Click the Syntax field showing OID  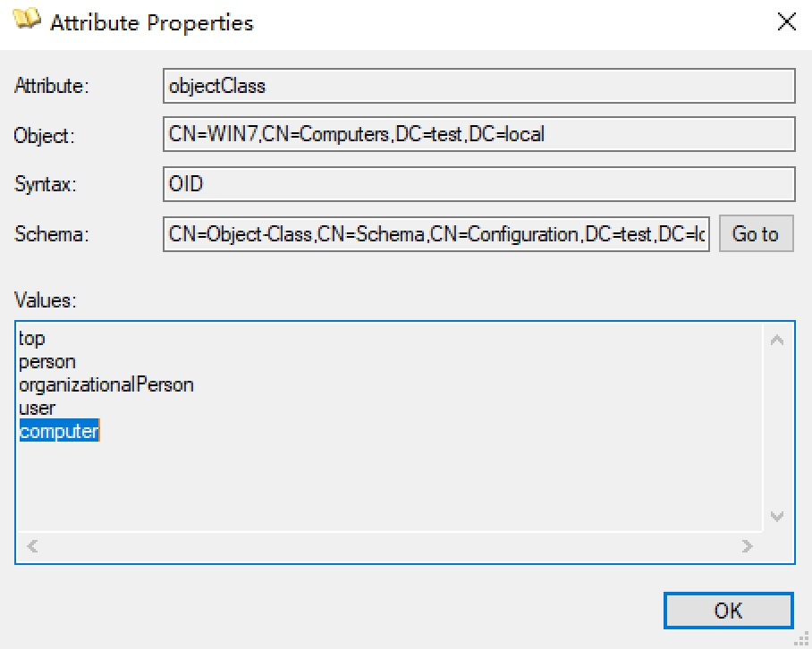click(478, 185)
